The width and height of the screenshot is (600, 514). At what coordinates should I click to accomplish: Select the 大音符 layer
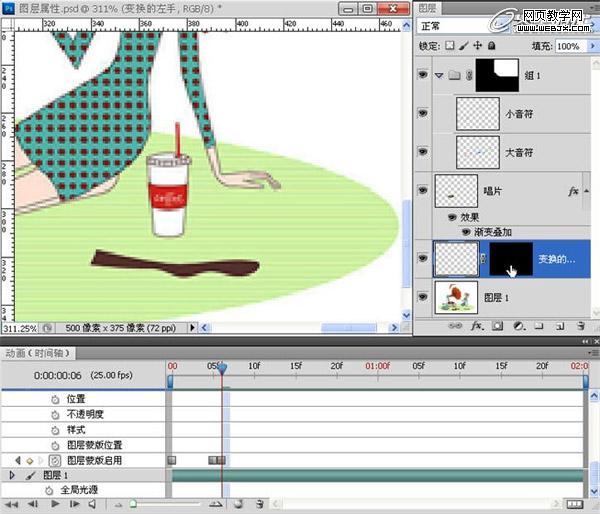point(520,152)
